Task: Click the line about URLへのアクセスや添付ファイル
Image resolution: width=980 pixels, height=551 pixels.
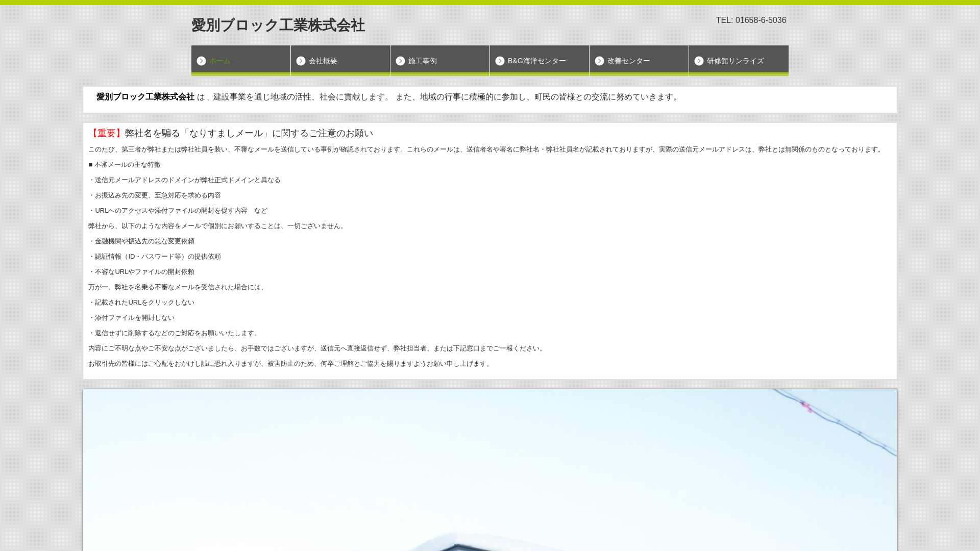Action: click(x=178, y=211)
